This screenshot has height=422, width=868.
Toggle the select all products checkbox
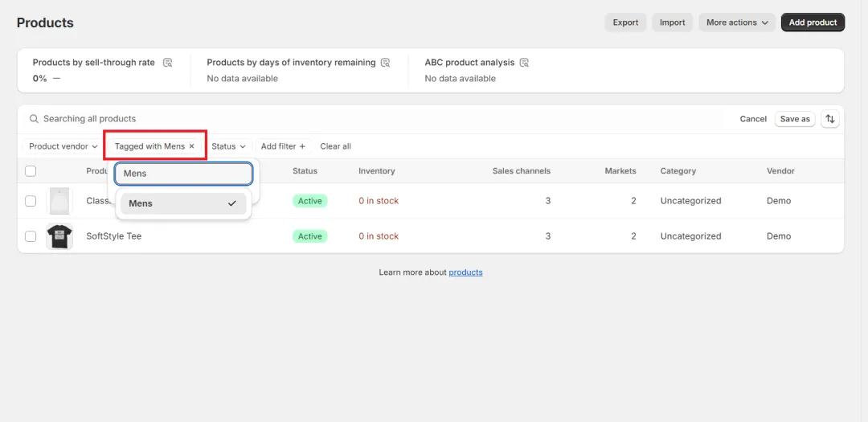tap(31, 171)
